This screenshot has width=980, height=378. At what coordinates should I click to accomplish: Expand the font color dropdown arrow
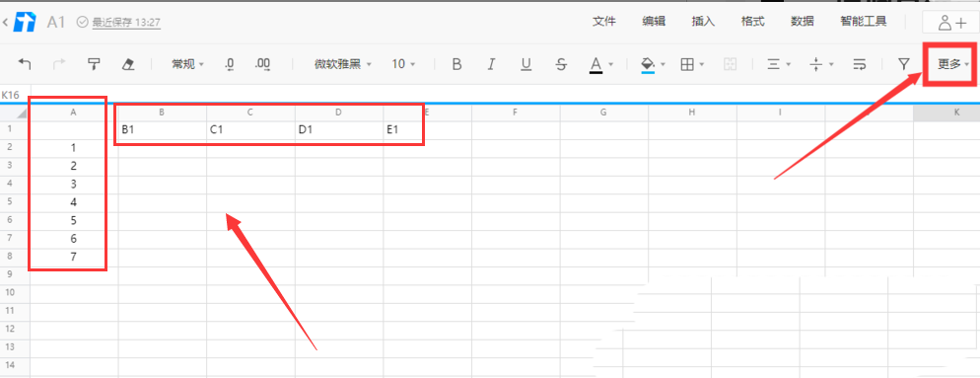coord(610,64)
